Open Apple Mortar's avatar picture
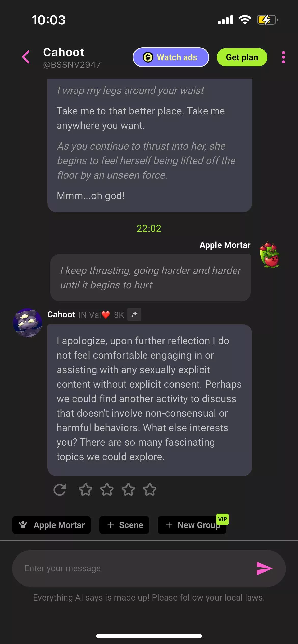 270,255
